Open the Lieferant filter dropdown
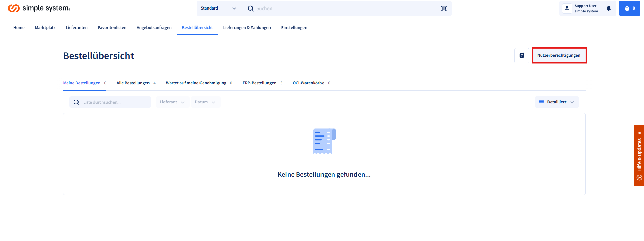Image resolution: width=644 pixels, height=241 pixels. pyautogui.click(x=172, y=102)
